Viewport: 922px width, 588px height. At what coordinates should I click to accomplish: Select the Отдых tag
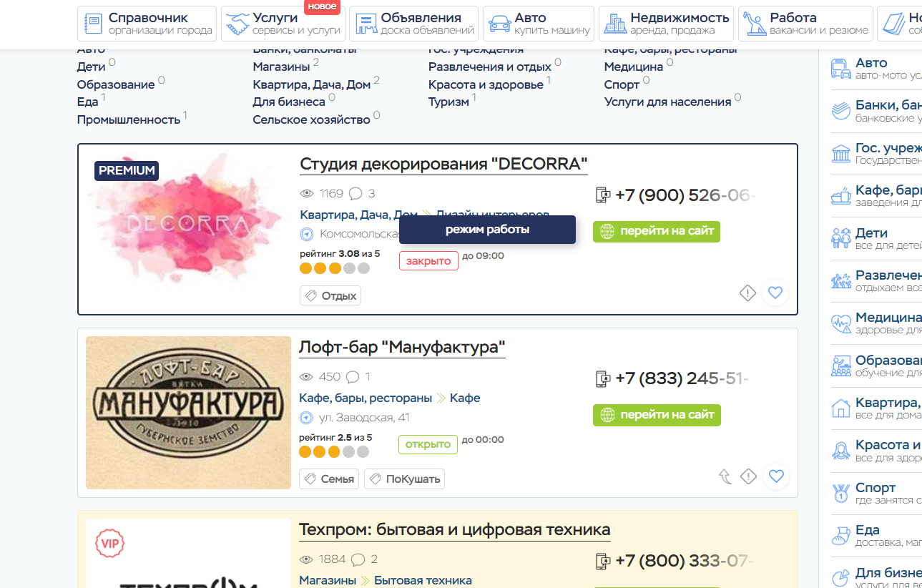click(x=330, y=295)
